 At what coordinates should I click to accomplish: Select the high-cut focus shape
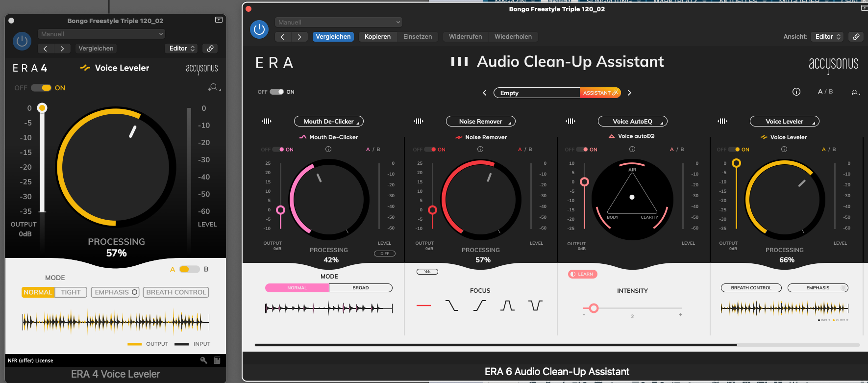point(451,306)
